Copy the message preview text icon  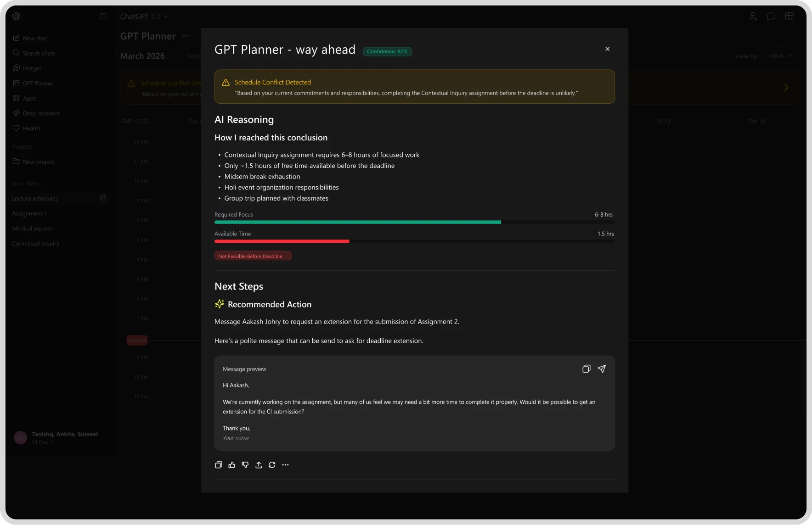(586, 369)
